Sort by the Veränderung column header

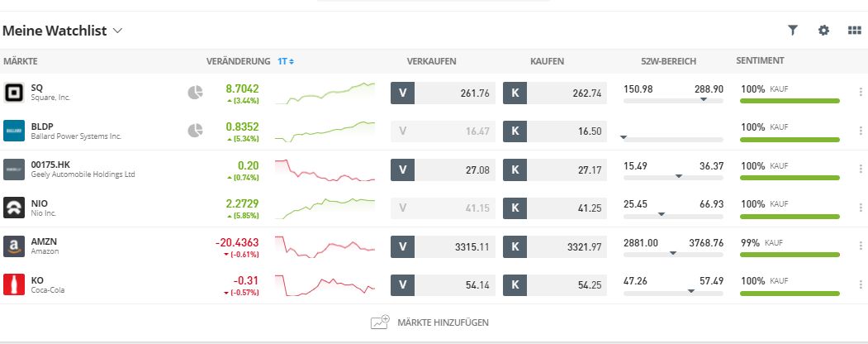point(238,61)
